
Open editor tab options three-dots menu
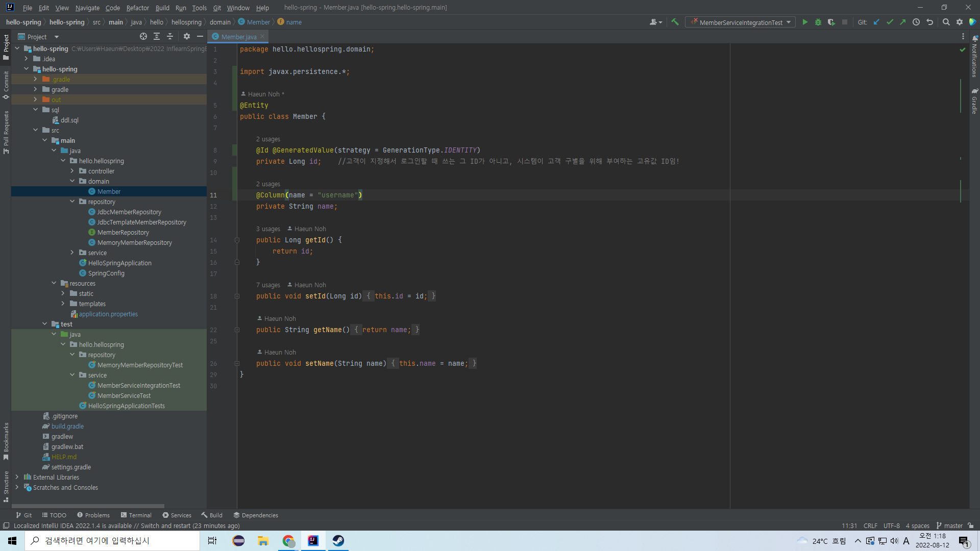[x=963, y=36]
